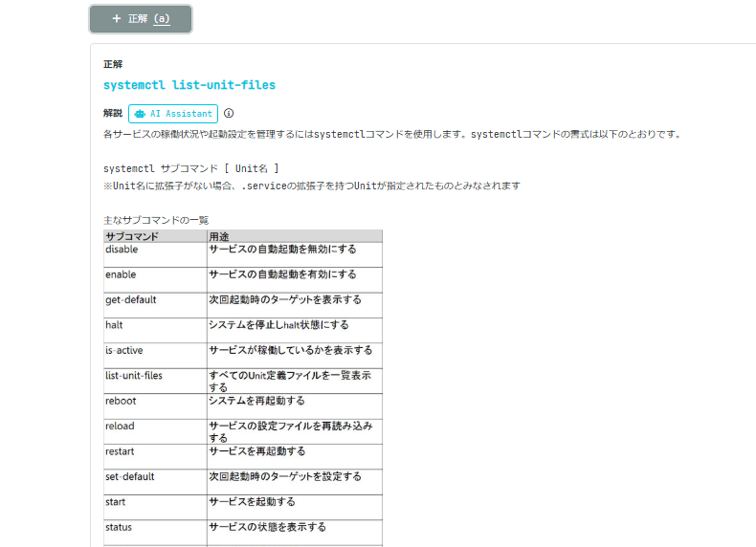Click list-unit-files in the subcommand table
This screenshot has height=547, width=756.
[134, 376]
